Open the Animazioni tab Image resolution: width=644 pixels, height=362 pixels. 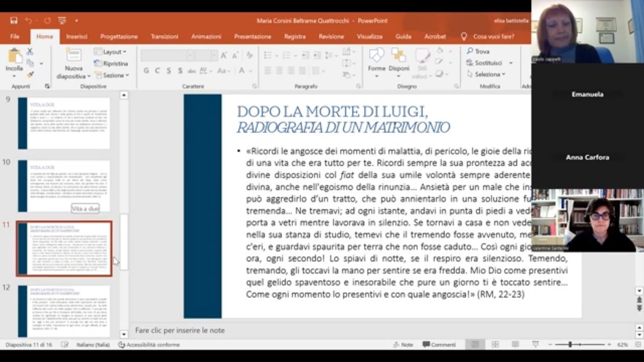pyautogui.click(x=206, y=37)
